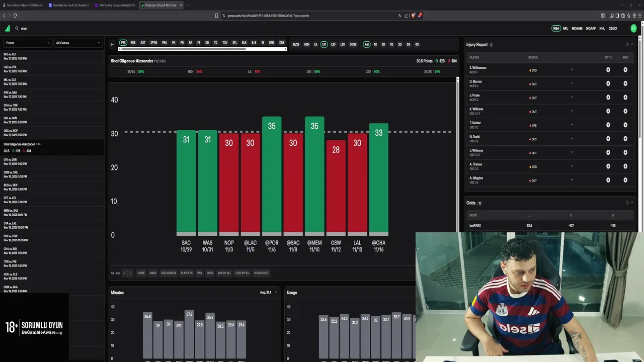The width and height of the screenshot is (644, 362).
Task: Click the back arrow beside stat tabs
Action: [112, 44]
